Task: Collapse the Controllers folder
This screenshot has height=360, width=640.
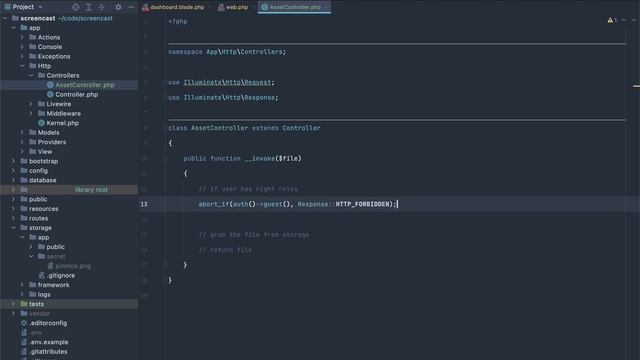Action: coord(31,76)
